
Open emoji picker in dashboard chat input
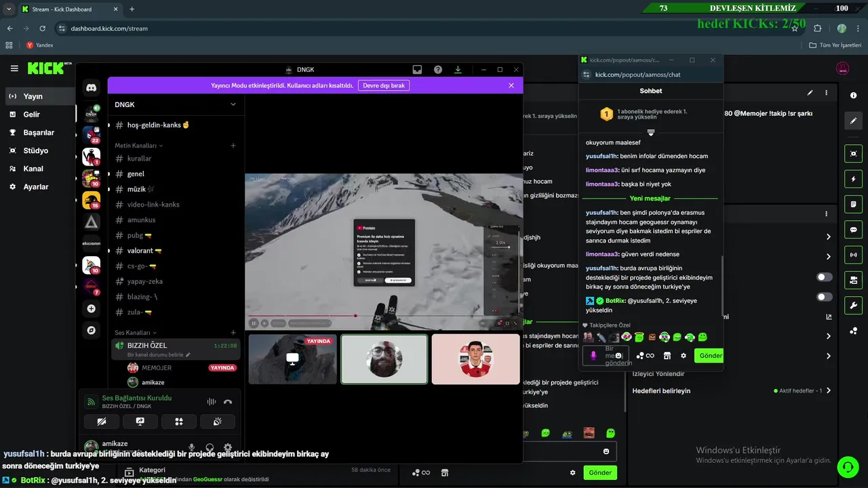click(606, 451)
